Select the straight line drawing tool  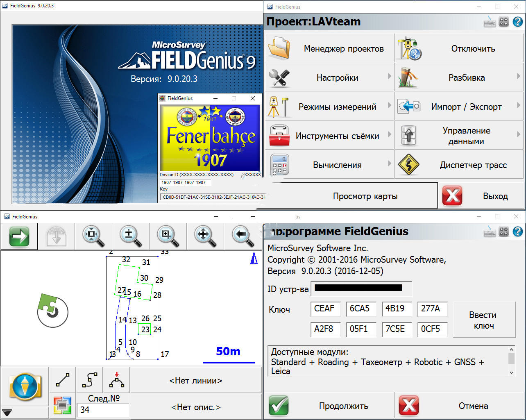tap(63, 380)
